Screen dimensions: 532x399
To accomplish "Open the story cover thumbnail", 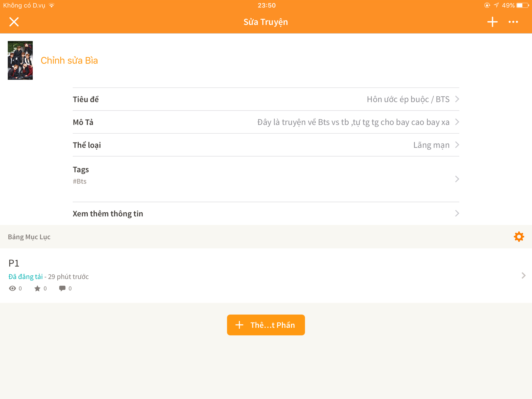I will (x=20, y=60).
